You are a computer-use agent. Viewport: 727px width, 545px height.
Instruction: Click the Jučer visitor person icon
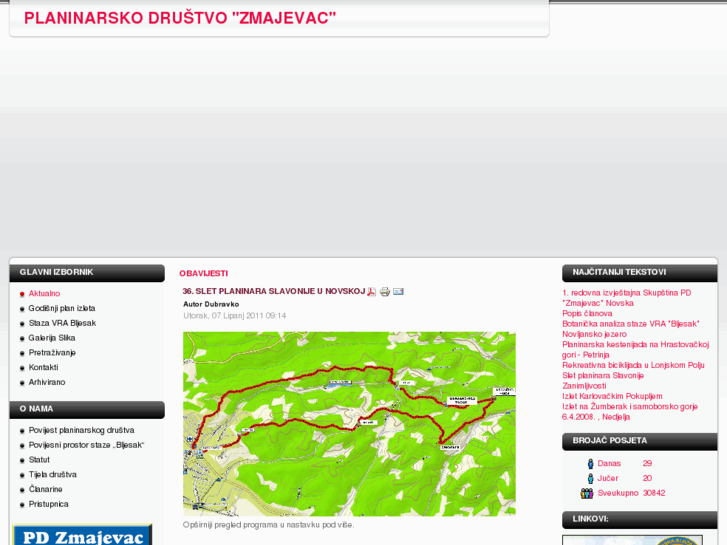[x=590, y=478]
